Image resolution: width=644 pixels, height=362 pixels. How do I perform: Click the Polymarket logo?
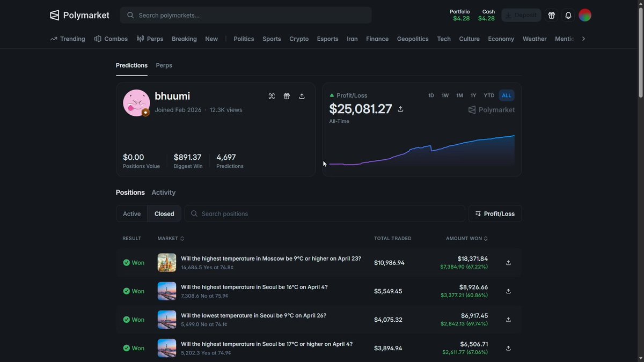(x=79, y=15)
